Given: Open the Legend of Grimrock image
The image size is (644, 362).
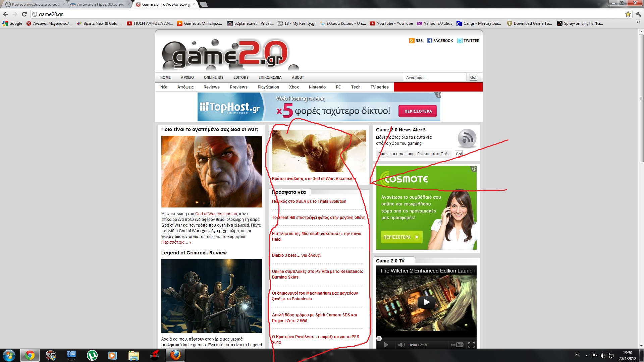Looking at the screenshot, I should coord(211,296).
